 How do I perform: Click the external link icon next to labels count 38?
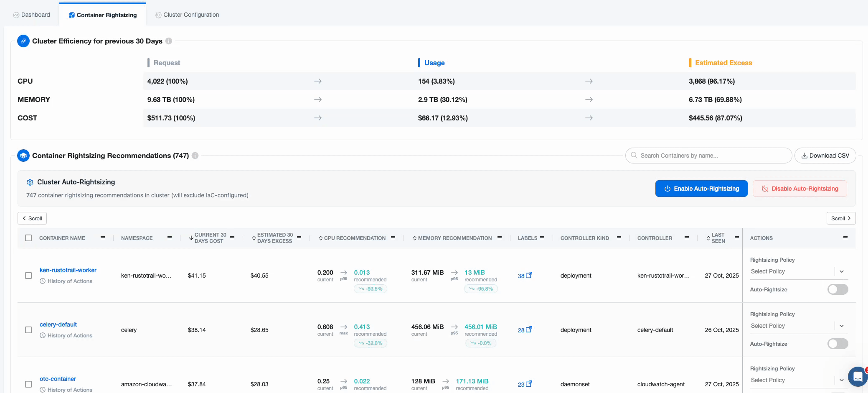click(529, 275)
